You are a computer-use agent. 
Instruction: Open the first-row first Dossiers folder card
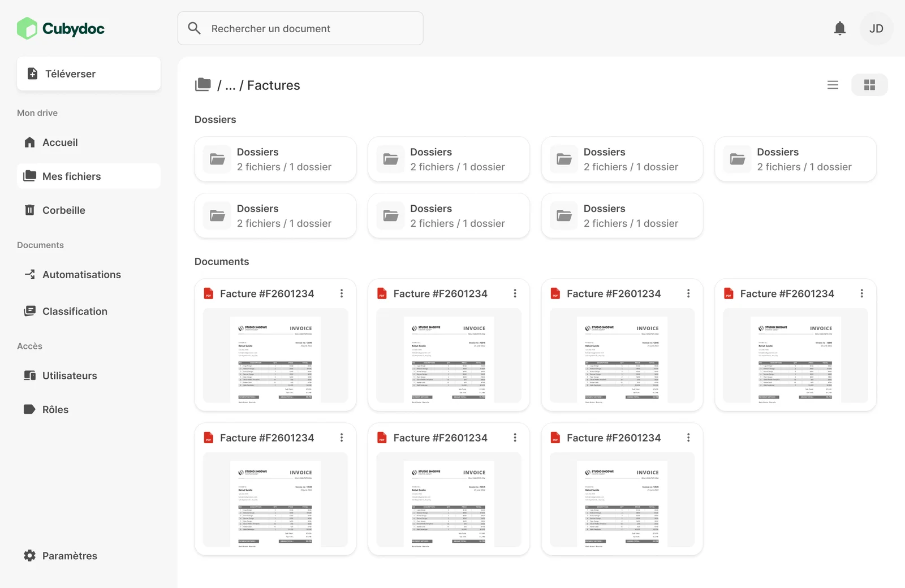275,159
